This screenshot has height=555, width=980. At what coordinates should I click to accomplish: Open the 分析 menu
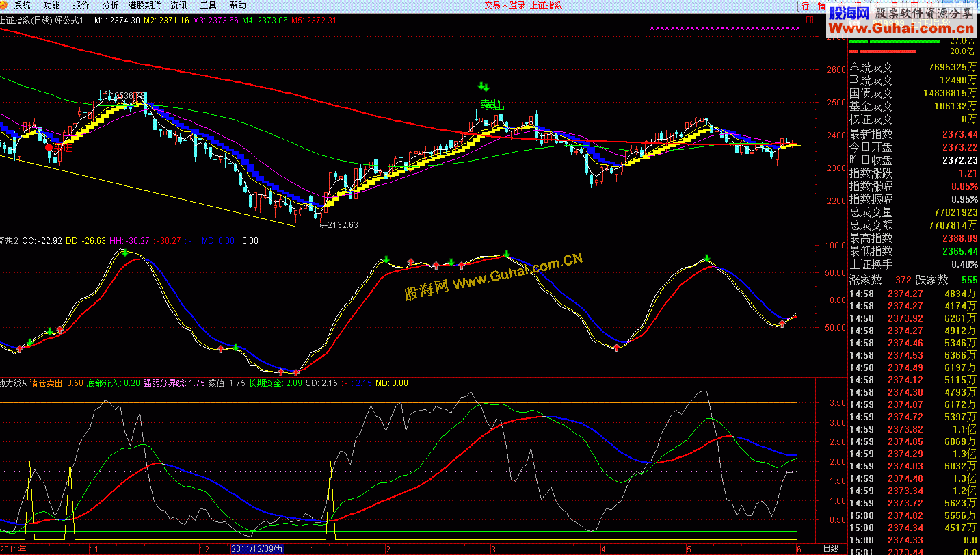(x=110, y=5)
